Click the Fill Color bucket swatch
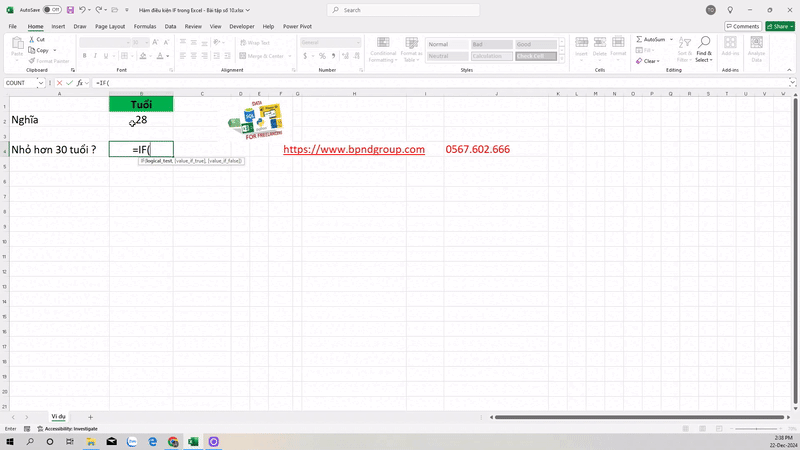The width and height of the screenshot is (800, 450). (x=143, y=56)
